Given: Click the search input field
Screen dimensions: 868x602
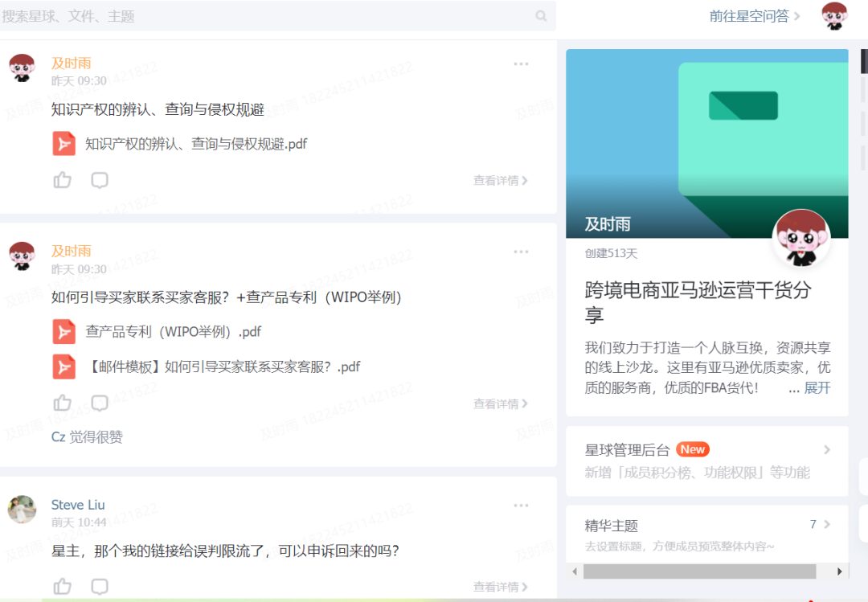Looking at the screenshot, I should (265, 16).
